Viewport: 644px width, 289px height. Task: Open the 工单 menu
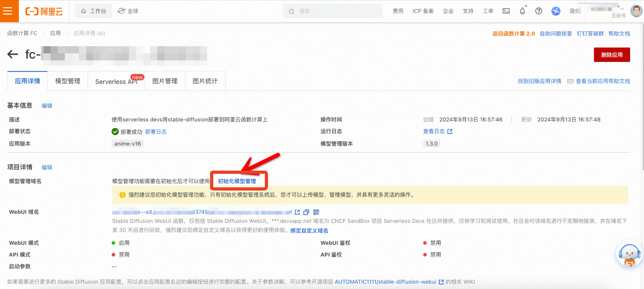click(x=488, y=11)
